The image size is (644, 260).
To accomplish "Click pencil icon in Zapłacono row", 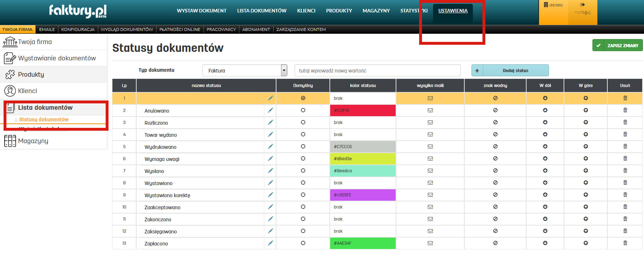I will (x=270, y=243).
